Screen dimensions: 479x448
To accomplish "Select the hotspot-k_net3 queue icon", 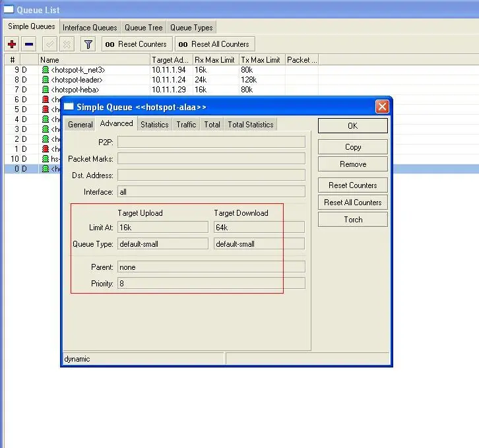I will click(x=46, y=70).
